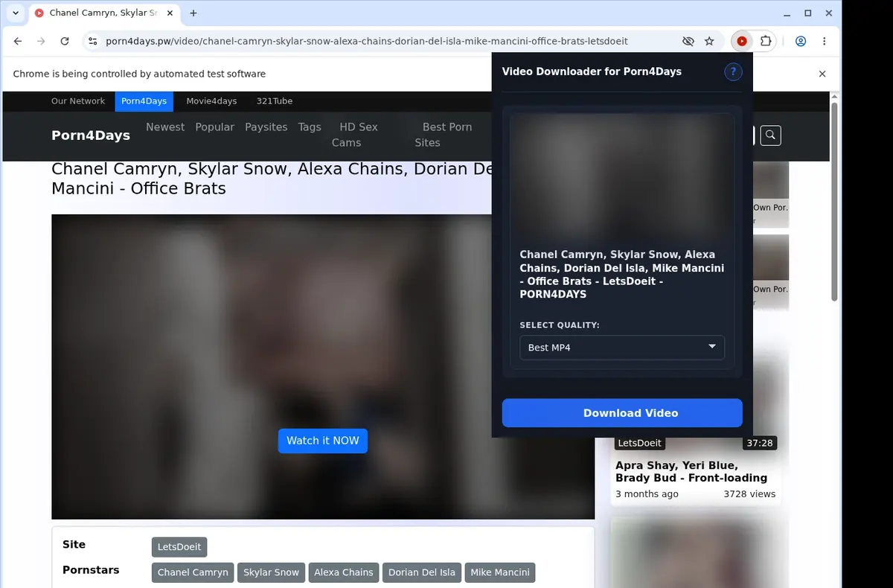Click the page vertical scrollbar thumb
893x588 pixels.
(x=834, y=201)
